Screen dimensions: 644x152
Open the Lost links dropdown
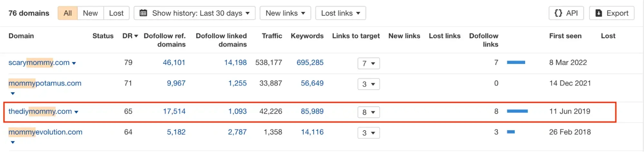click(340, 13)
